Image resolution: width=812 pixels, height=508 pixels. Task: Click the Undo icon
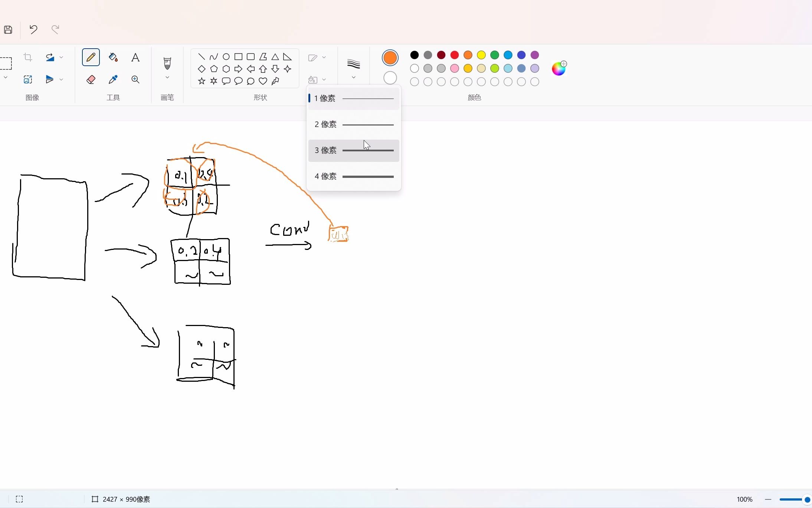33,29
